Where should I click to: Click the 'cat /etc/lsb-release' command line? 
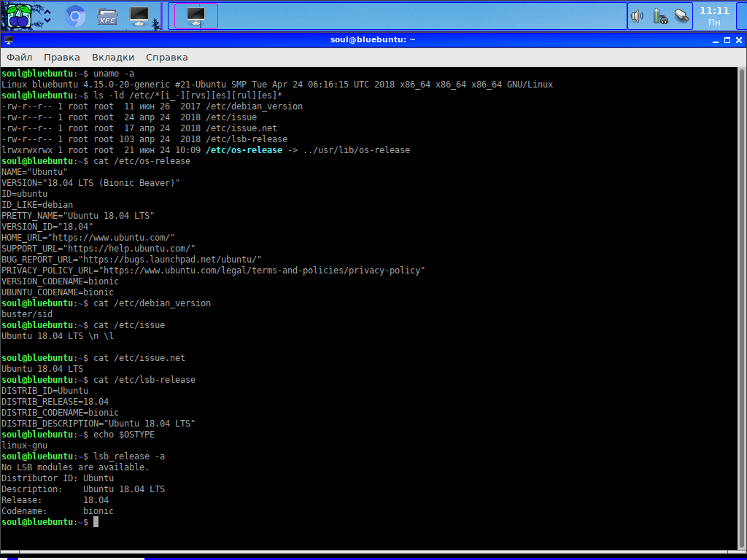coord(98,380)
